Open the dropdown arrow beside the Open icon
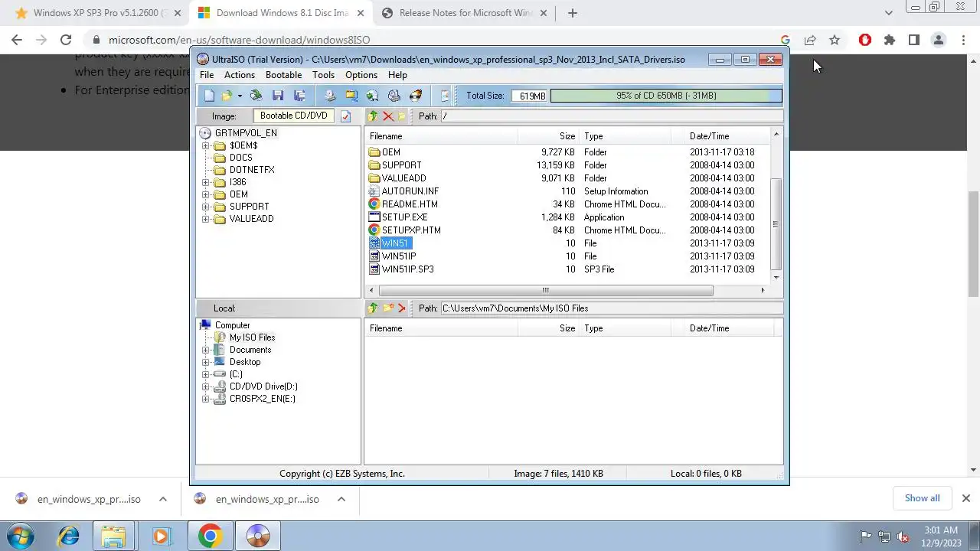 click(x=239, y=96)
